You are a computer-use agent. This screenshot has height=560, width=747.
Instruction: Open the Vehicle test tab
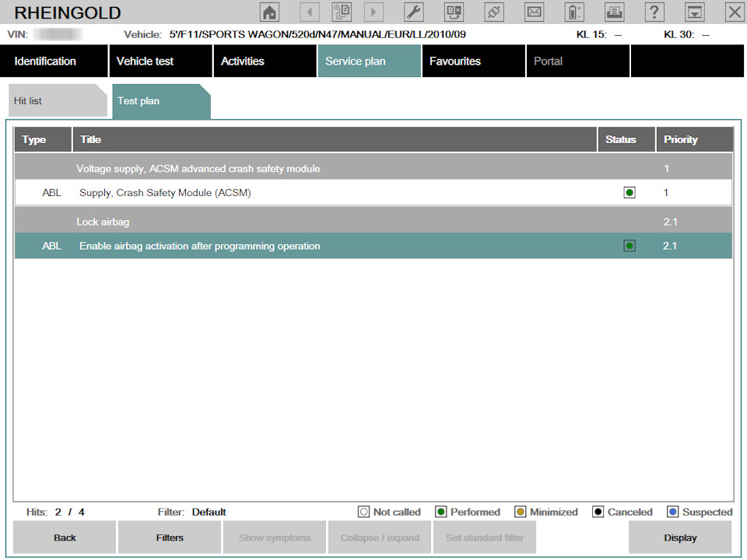pos(160,61)
